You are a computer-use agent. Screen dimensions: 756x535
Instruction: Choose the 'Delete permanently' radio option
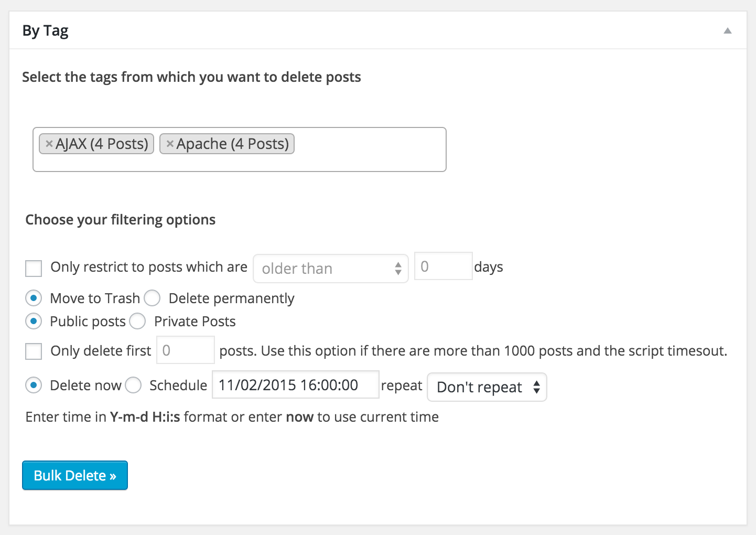pos(152,298)
